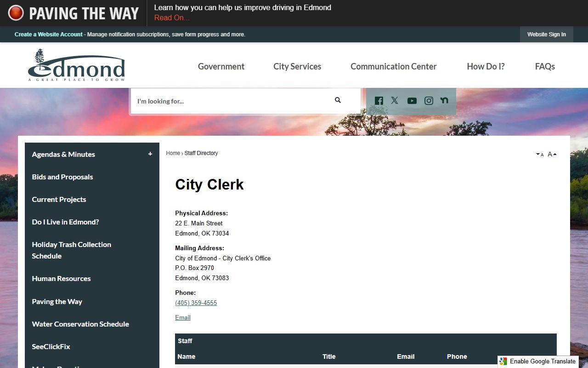
Task: Open Bids and Proposals sidebar item
Action: [x=62, y=177]
